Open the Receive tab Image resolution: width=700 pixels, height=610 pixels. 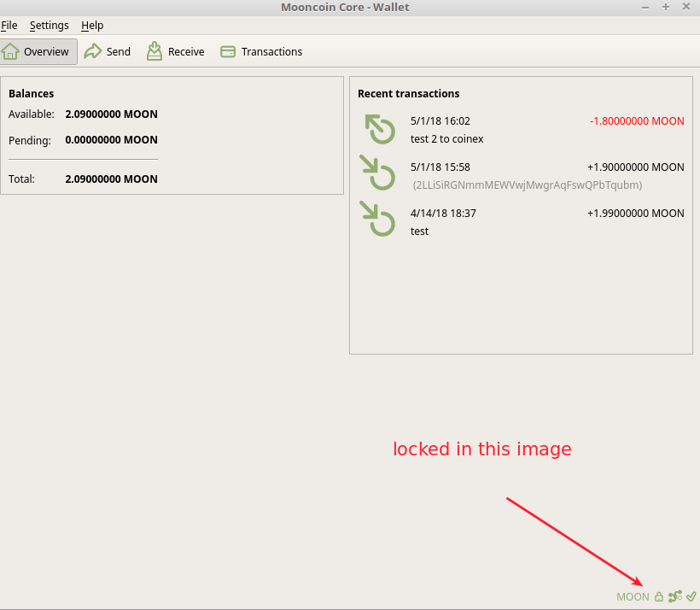(x=176, y=52)
